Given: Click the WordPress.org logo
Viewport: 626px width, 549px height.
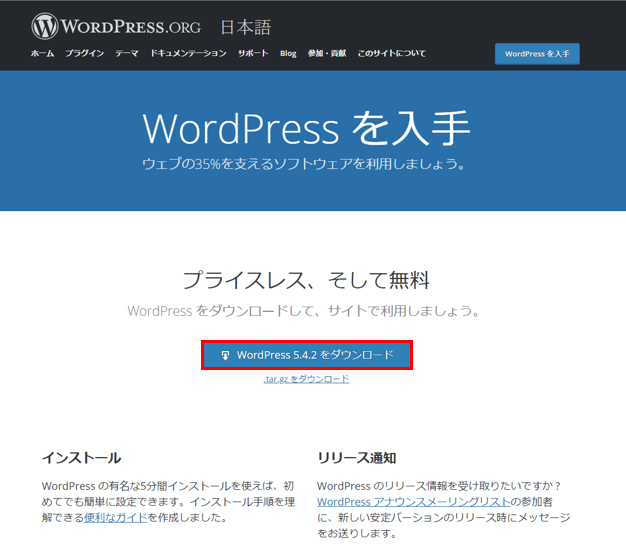Looking at the screenshot, I should coord(116,26).
